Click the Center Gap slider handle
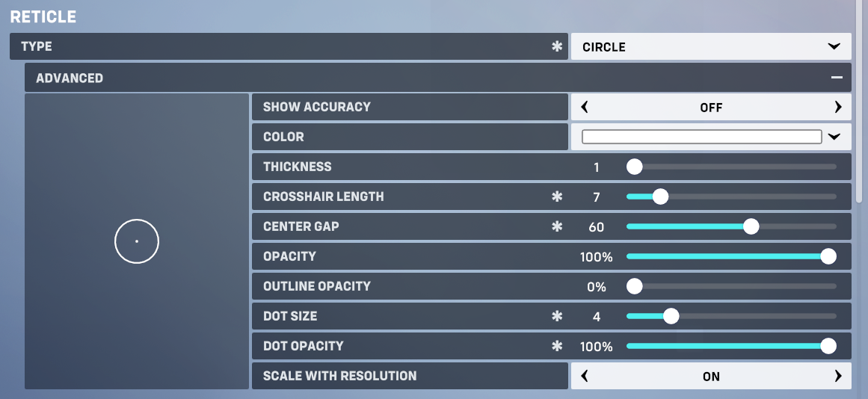The height and width of the screenshot is (399, 868). pos(751,226)
